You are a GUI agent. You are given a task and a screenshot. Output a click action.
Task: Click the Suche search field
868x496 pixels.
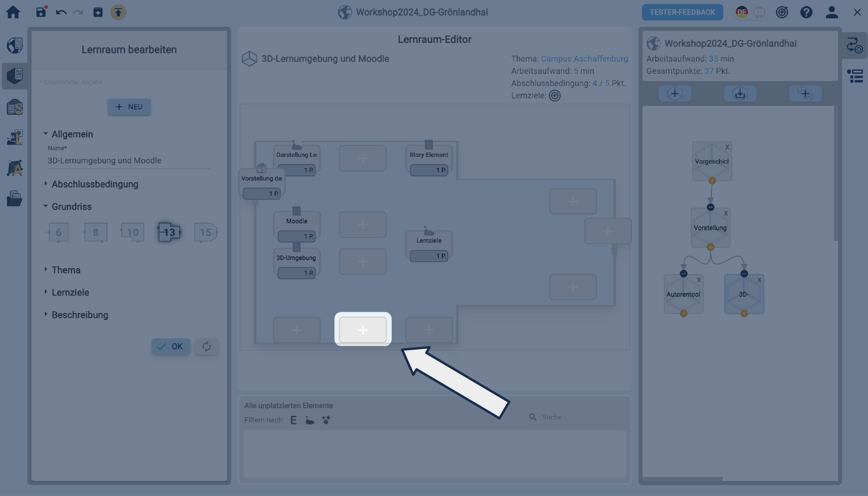pyautogui.click(x=580, y=417)
